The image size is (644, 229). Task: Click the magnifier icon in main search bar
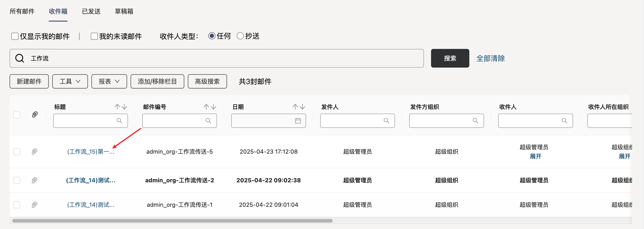pyautogui.click(x=20, y=58)
